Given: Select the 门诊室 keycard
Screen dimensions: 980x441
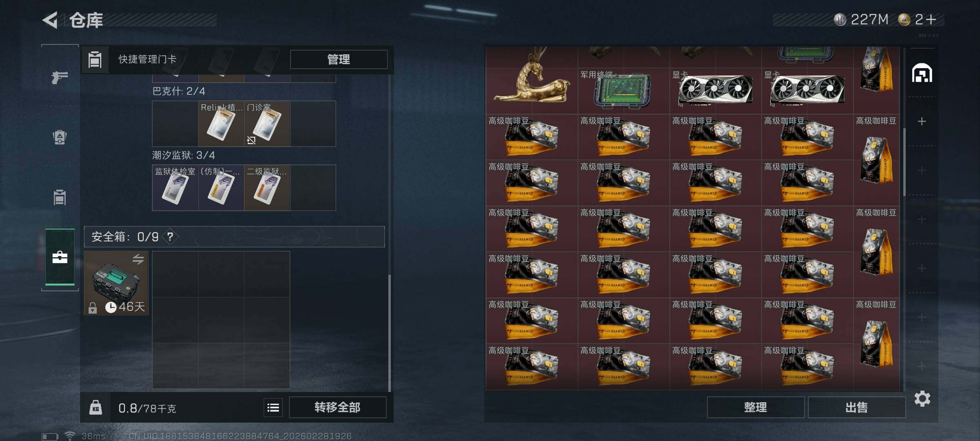Looking at the screenshot, I should point(267,124).
